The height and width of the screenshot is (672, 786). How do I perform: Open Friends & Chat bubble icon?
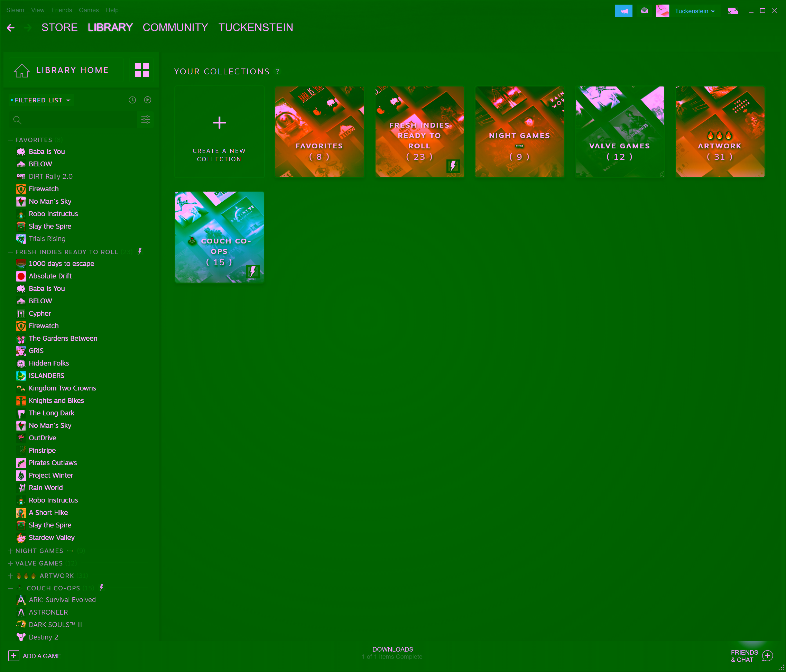click(767, 655)
